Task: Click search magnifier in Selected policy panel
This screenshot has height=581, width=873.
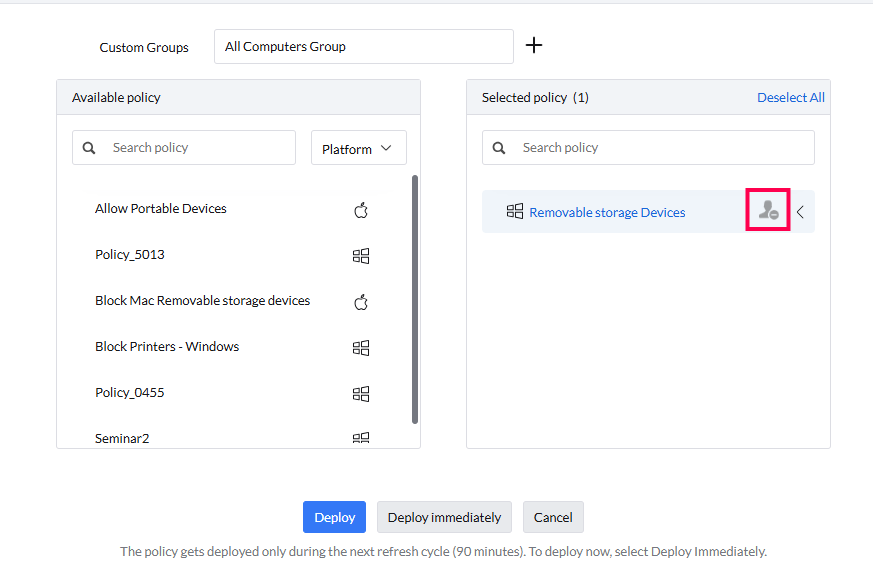Action: click(x=499, y=148)
